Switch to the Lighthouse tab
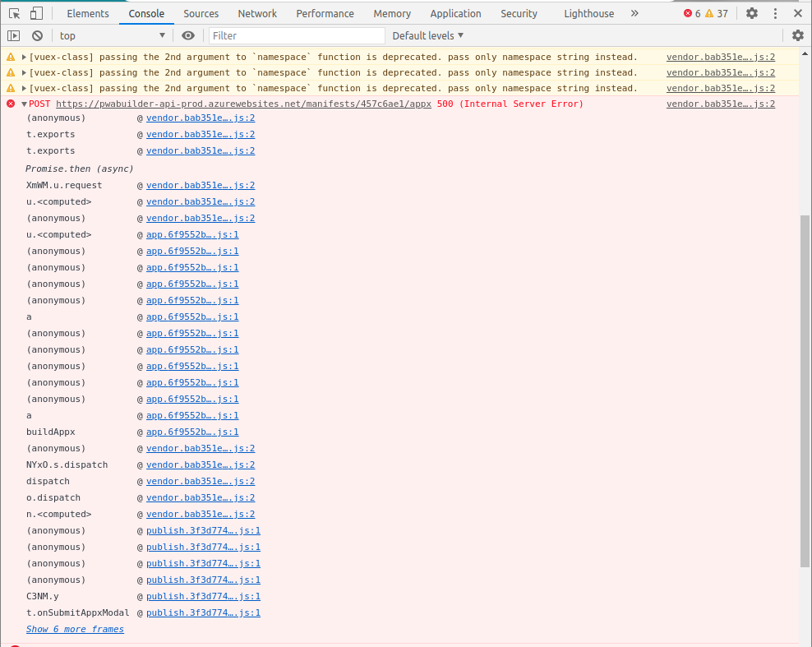This screenshot has width=812, height=647. (x=588, y=13)
